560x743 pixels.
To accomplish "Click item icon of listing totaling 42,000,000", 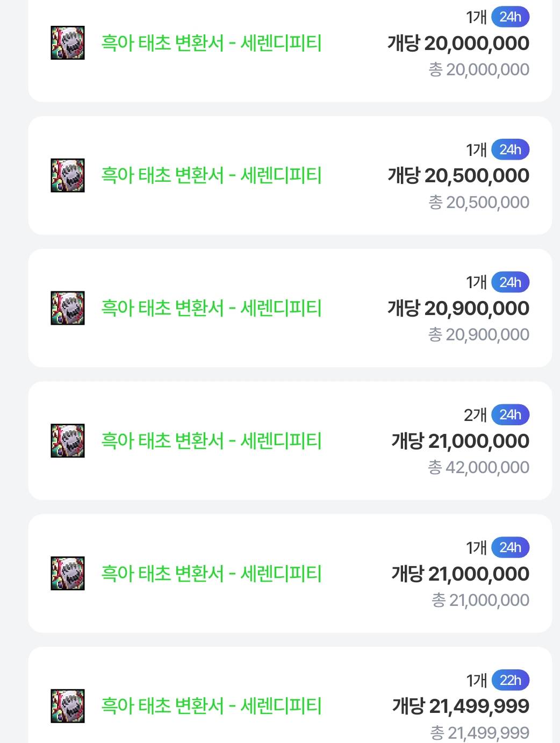I will [x=68, y=441].
